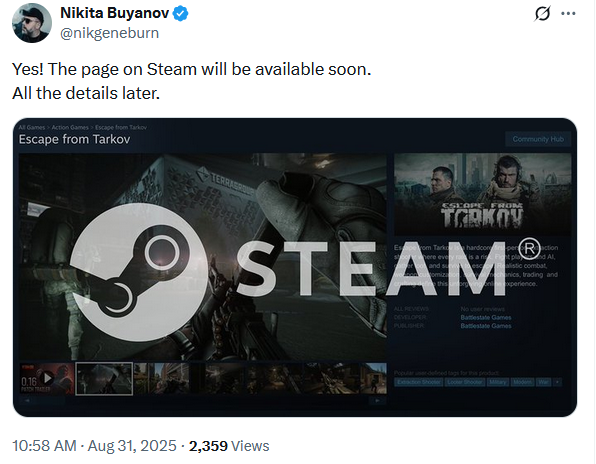Play the 0.16 patch trailer video

[x=46, y=378]
